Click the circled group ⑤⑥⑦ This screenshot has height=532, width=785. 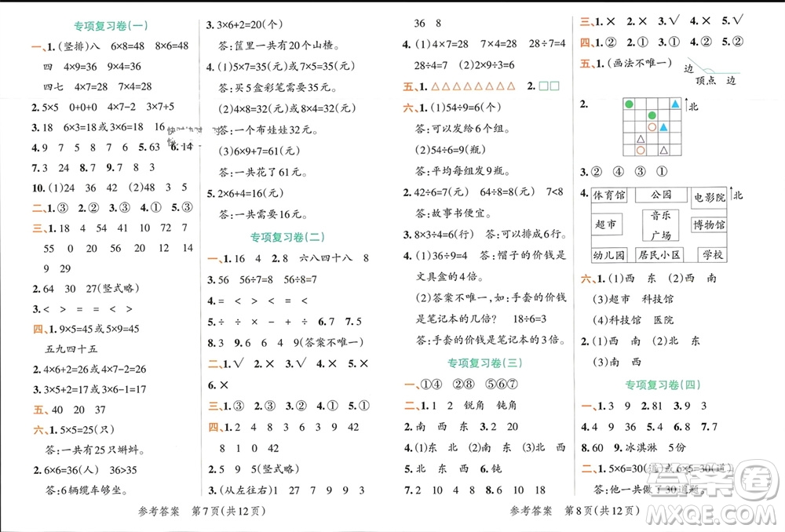502,384
